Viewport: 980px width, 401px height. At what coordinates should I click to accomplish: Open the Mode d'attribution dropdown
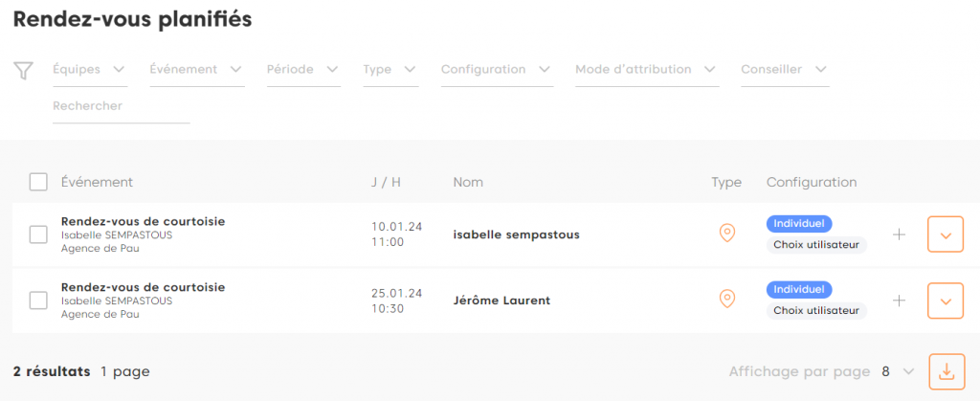(646, 70)
